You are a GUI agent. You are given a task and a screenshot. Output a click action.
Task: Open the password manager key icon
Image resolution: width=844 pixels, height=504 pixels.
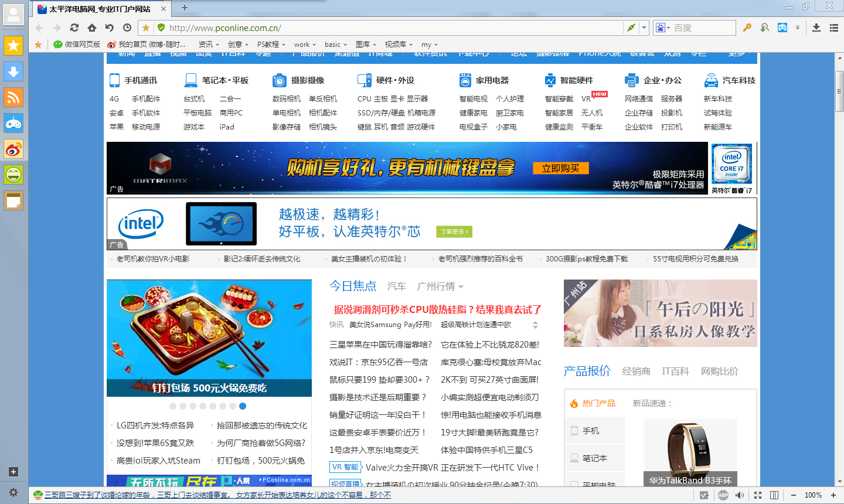[x=747, y=28]
